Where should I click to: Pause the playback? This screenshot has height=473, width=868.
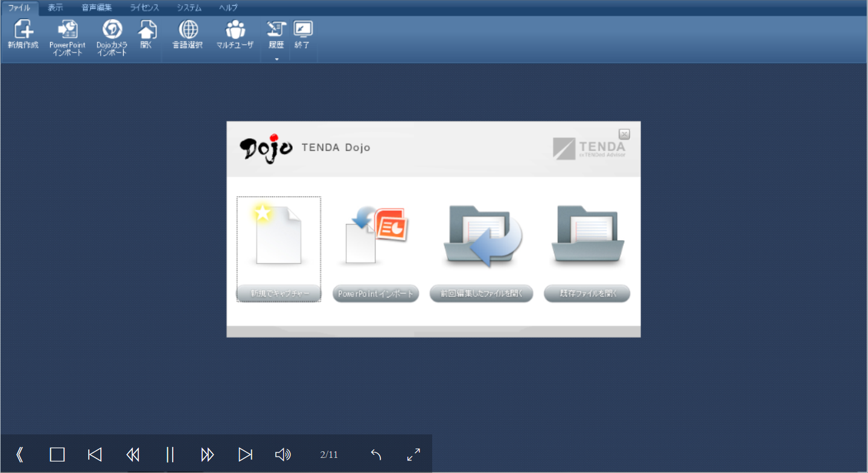(x=170, y=454)
